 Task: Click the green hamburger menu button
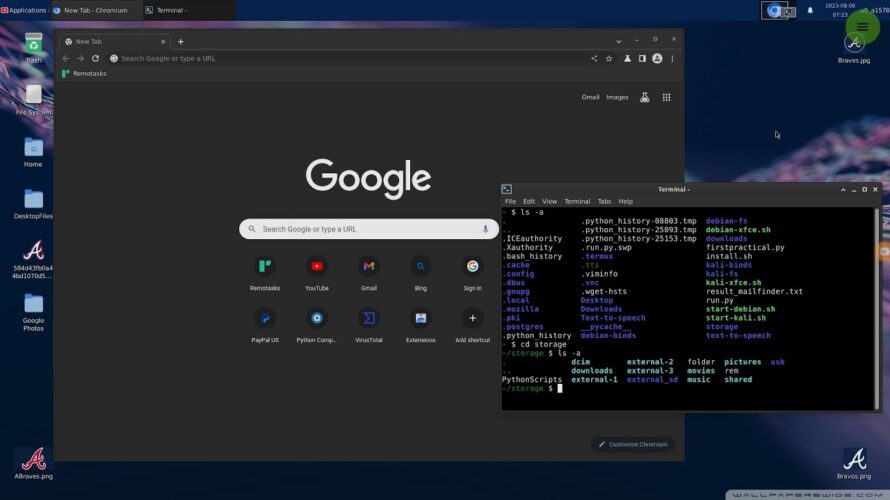tap(862, 27)
